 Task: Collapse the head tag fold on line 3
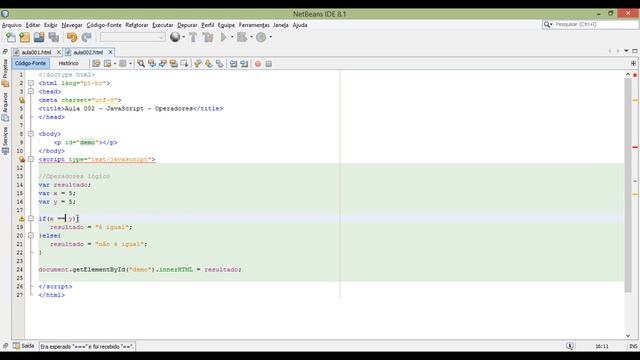[31, 92]
